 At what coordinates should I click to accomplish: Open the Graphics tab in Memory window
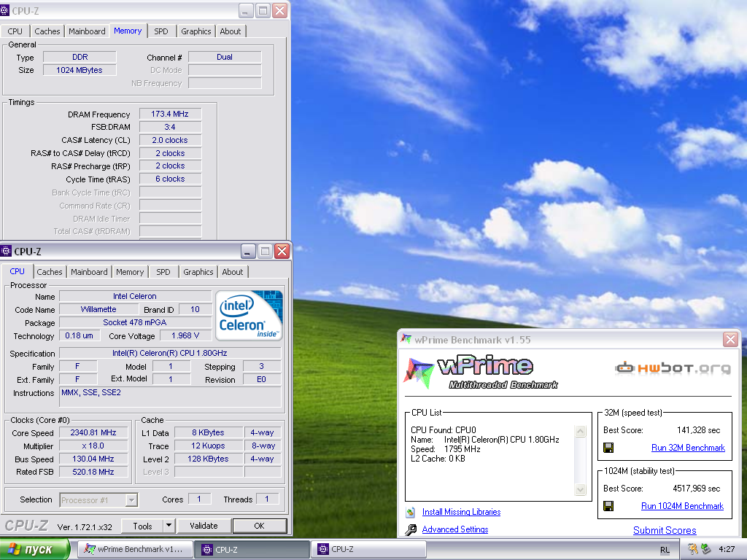196,31
